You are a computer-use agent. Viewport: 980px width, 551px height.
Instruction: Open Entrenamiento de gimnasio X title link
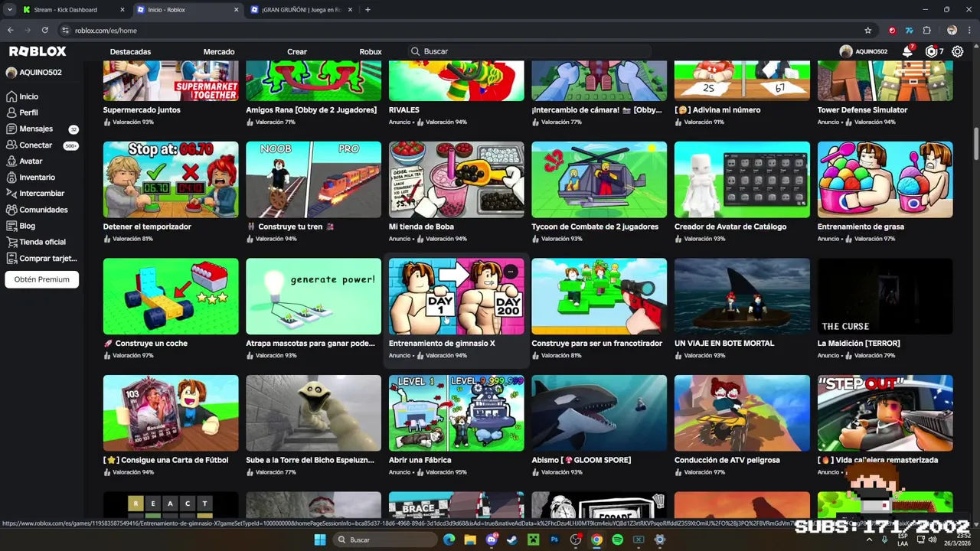[x=442, y=344]
